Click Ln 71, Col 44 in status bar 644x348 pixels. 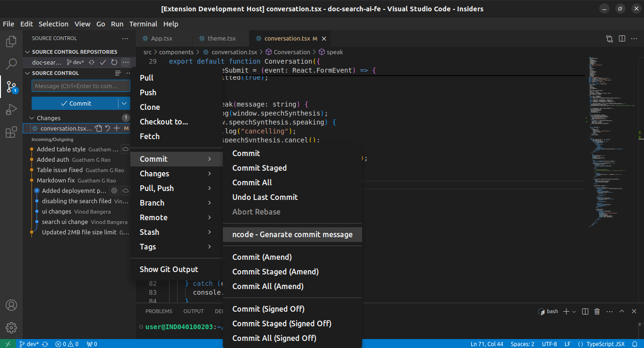[487, 344]
